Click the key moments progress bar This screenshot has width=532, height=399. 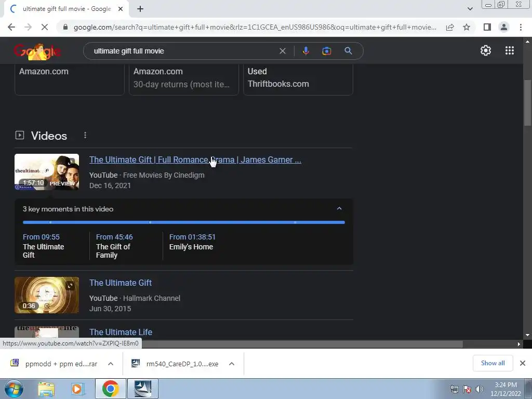[183, 222]
